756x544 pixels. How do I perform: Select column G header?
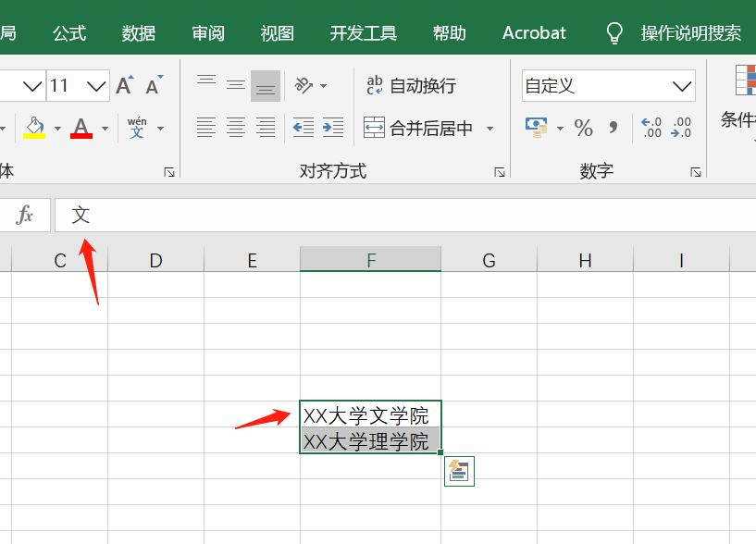coord(489,260)
